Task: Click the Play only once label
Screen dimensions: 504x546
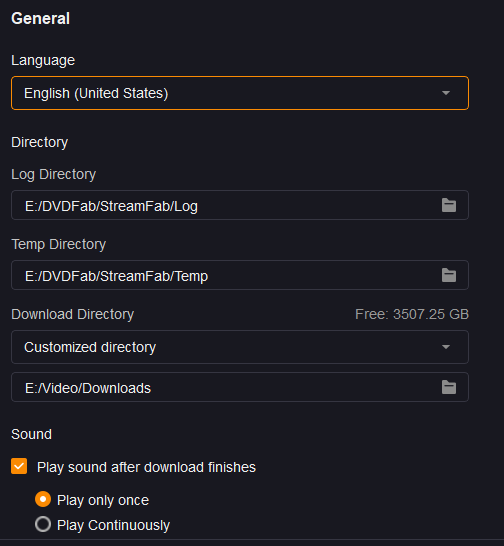Action: point(103,500)
